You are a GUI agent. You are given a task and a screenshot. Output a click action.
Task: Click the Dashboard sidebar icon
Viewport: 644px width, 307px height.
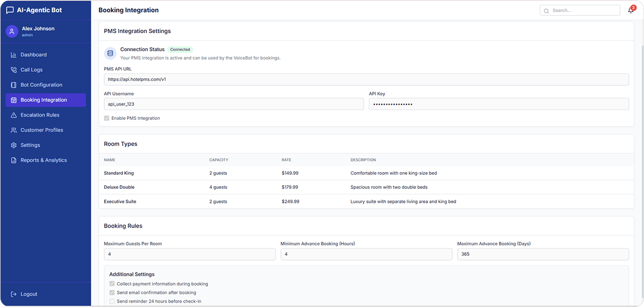click(14, 54)
